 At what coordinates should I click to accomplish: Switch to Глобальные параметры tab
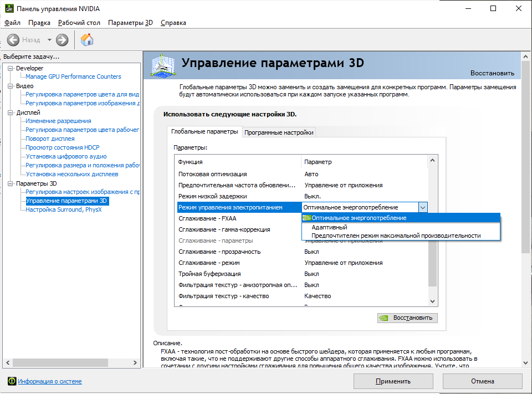(x=204, y=131)
